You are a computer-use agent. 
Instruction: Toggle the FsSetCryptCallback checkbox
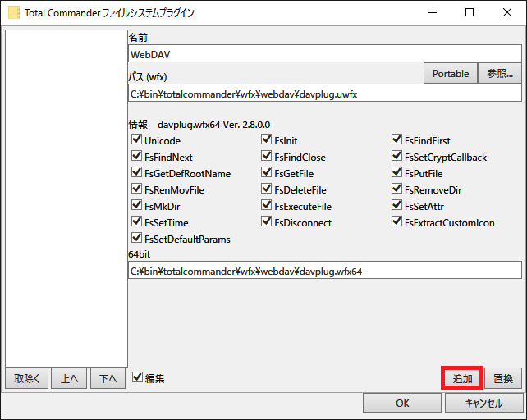click(396, 156)
